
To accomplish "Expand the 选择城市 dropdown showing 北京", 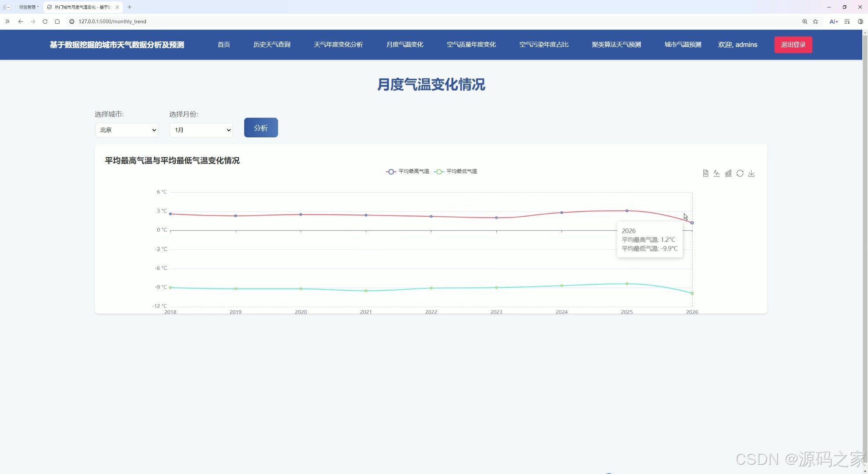I will [x=127, y=130].
